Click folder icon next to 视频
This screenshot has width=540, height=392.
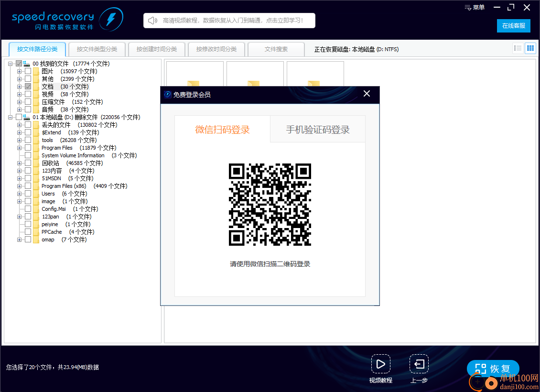[36, 94]
